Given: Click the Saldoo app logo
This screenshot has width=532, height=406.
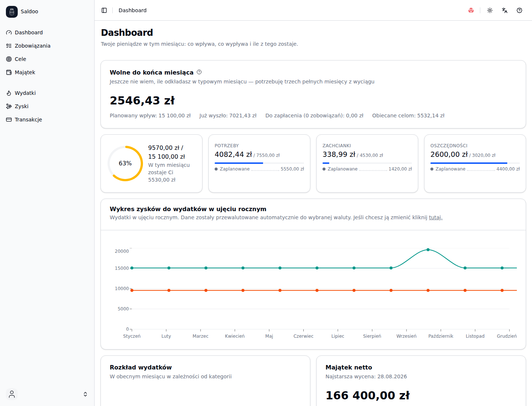Looking at the screenshot, I should (x=12, y=11).
